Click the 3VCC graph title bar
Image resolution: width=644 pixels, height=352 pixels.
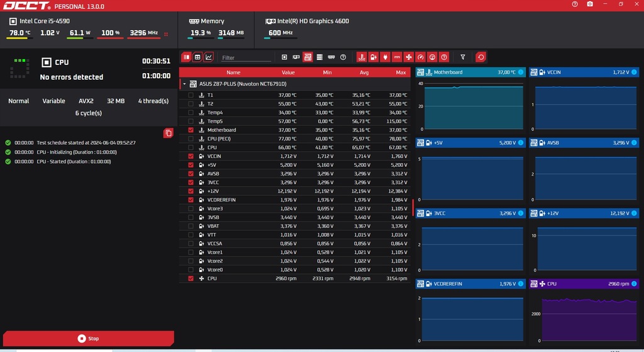click(x=470, y=213)
